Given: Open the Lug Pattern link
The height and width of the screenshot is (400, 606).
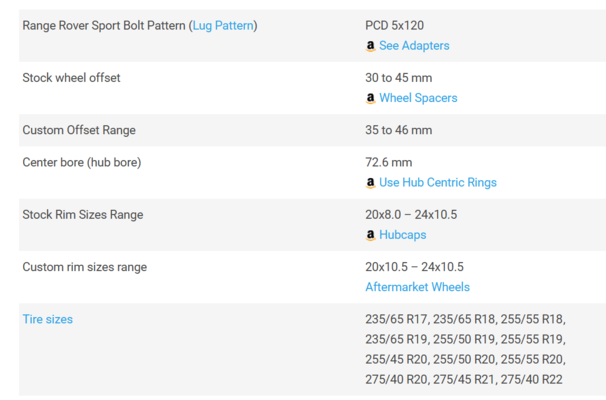Looking at the screenshot, I should click(x=223, y=26).
